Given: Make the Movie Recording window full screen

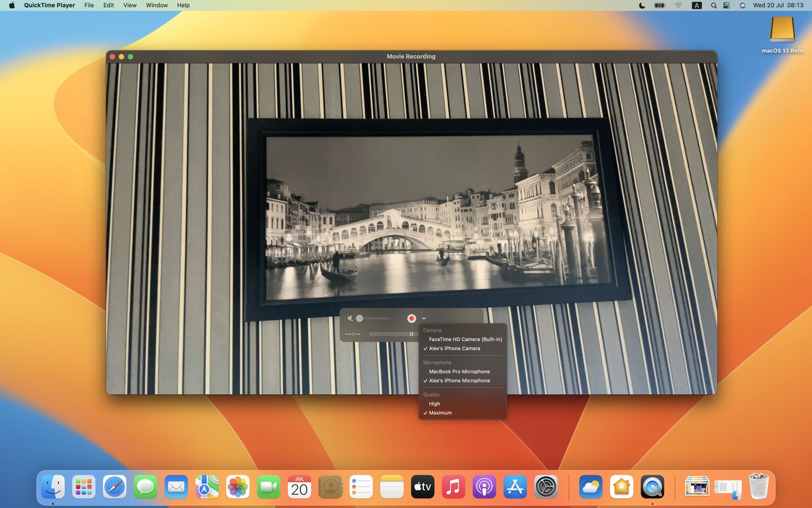Looking at the screenshot, I should click(130, 56).
